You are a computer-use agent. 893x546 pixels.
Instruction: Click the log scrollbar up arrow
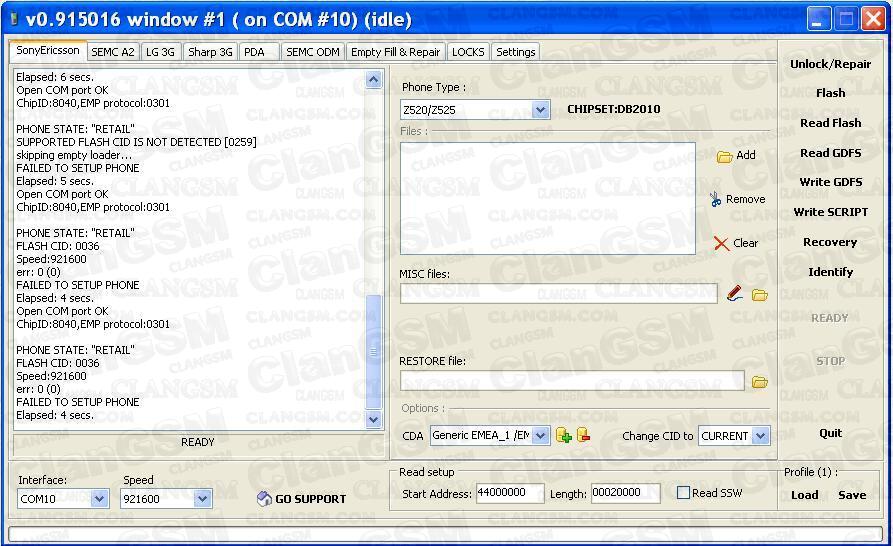tap(374, 79)
